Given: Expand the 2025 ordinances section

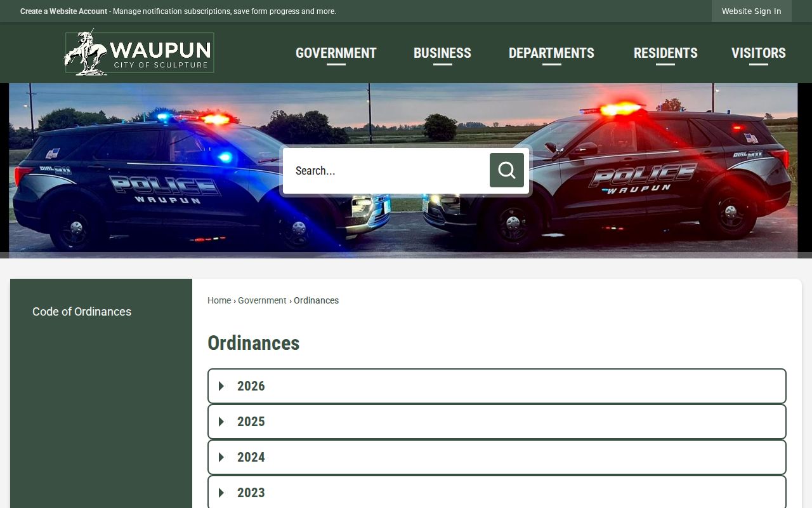Looking at the screenshot, I should pos(497,422).
